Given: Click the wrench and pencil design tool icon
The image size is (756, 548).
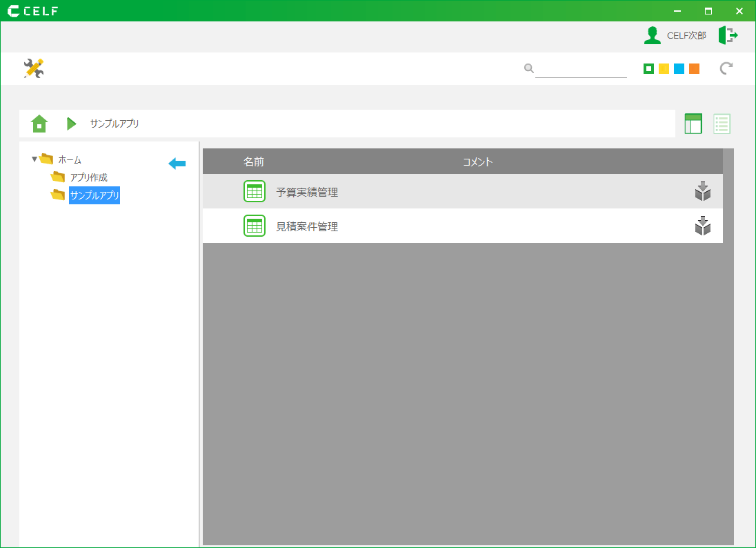Looking at the screenshot, I should 33,68.
